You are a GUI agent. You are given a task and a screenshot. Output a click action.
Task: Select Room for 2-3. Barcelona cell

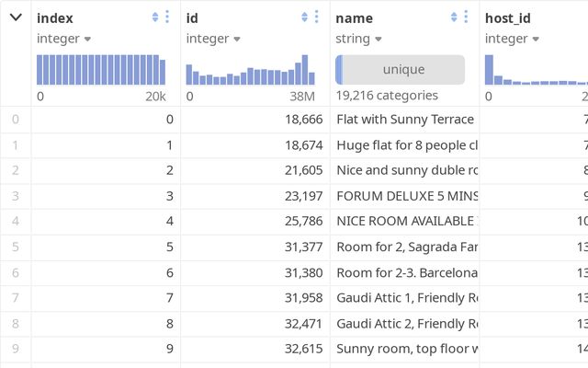pyautogui.click(x=404, y=272)
